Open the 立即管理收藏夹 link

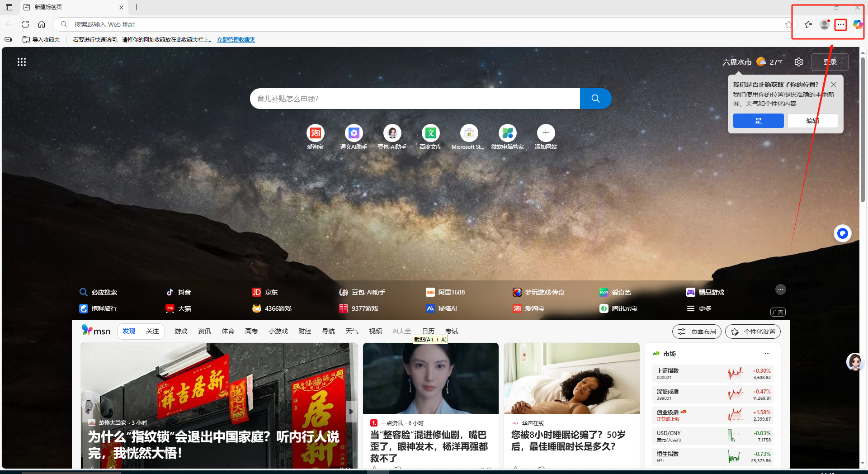[x=236, y=39]
